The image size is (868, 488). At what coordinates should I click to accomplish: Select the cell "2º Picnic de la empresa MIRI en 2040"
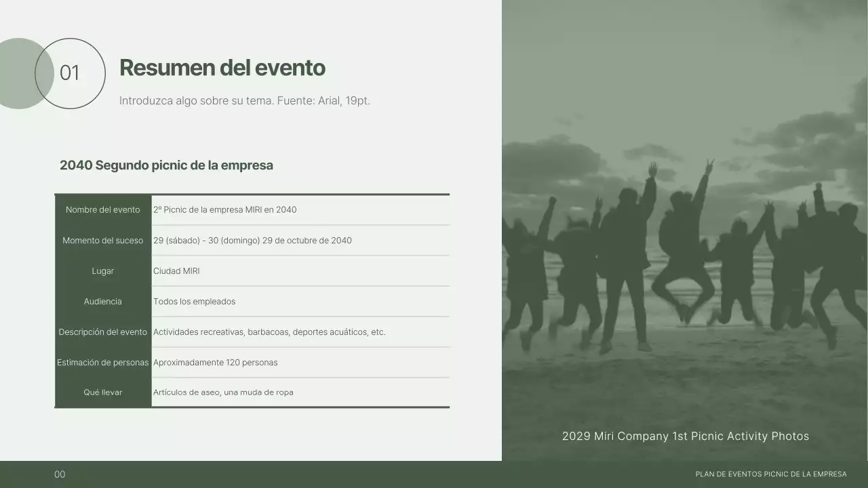[224, 209]
